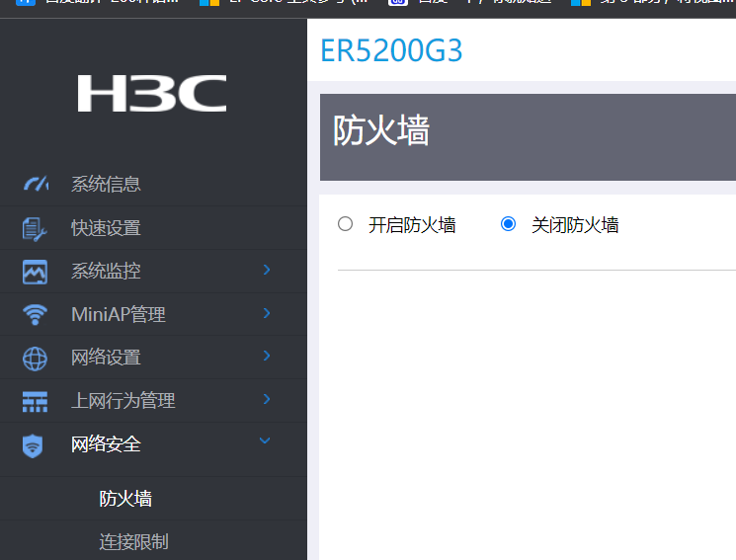The height and width of the screenshot is (560, 736).
Task: Open the 上网行为管理 menu item
Action: click(x=153, y=401)
